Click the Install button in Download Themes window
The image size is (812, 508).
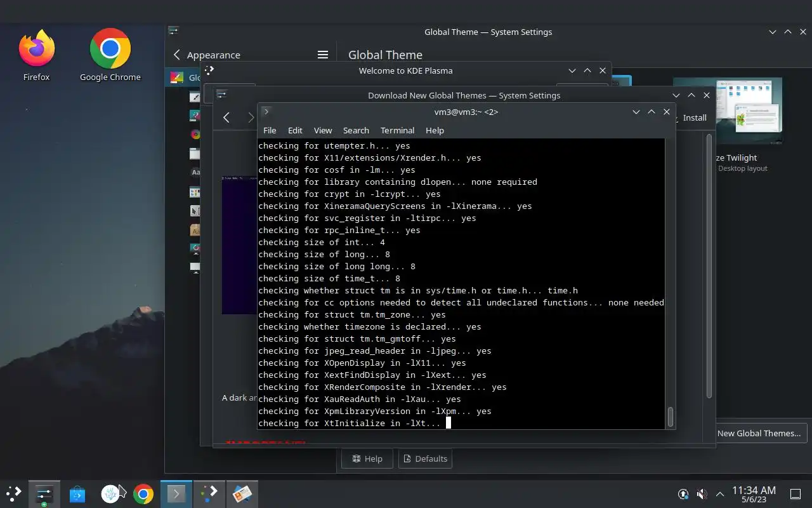click(x=693, y=117)
